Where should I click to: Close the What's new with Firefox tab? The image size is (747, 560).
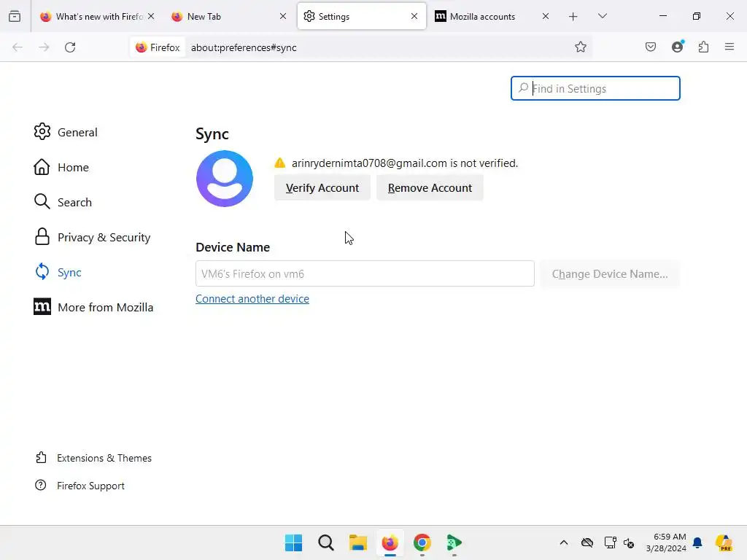point(151,16)
